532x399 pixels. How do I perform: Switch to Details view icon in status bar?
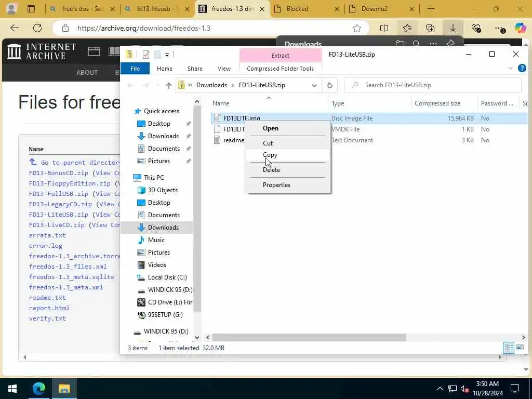pyautogui.click(x=508, y=348)
